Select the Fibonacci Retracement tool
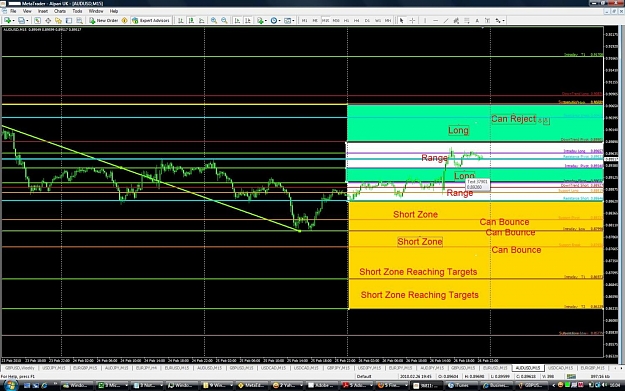Image resolution: width=625 pixels, height=391 pixels. (x=467, y=20)
